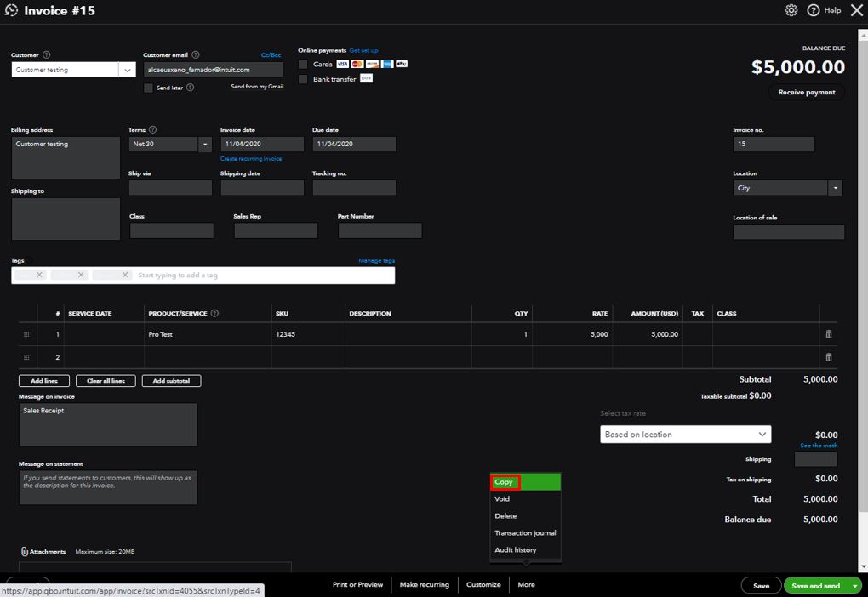The image size is (868, 597).
Task: Click the Attachments paperclip icon
Action: click(25, 551)
